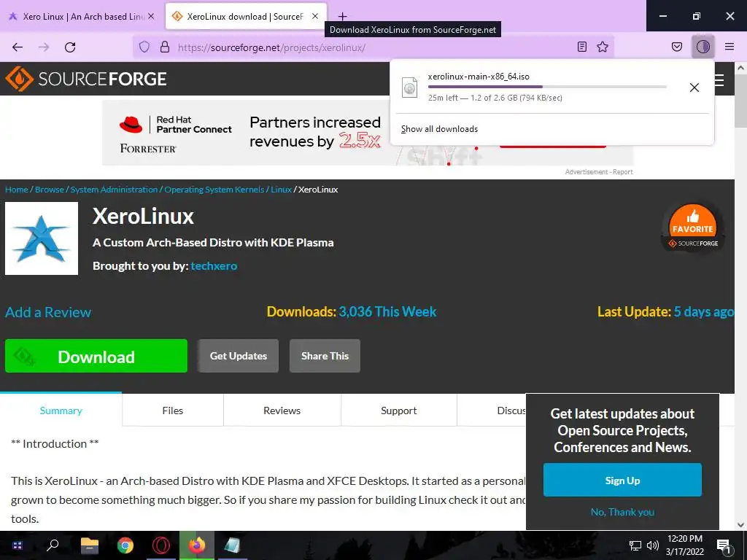Viewport: 747px width, 560px height.
Task: Close the Xero Linux tab
Action: tap(151, 16)
